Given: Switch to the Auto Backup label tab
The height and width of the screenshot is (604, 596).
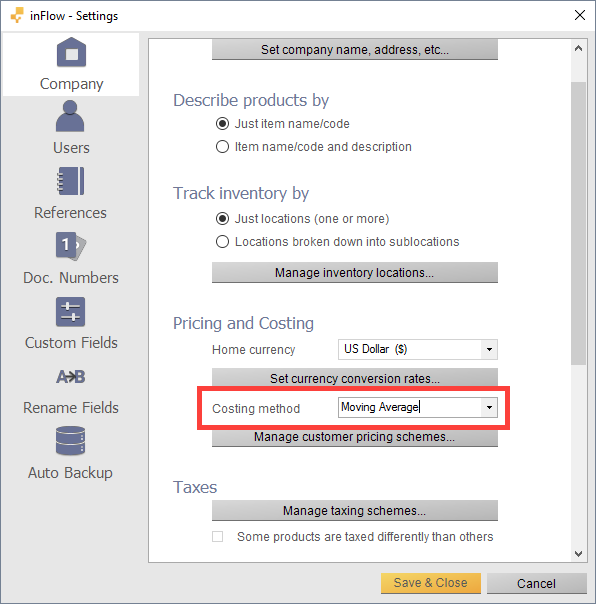Looking at the screenshot, I should 70,473.
